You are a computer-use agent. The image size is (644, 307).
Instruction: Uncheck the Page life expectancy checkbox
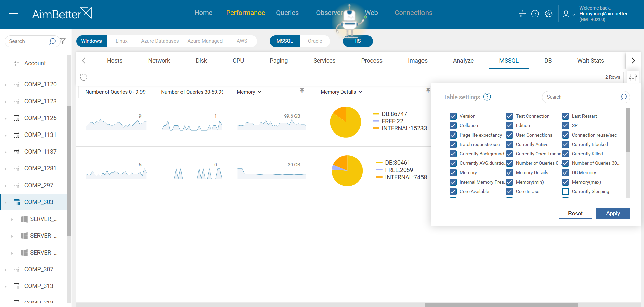pyautogui.click(x=453, y=135)
